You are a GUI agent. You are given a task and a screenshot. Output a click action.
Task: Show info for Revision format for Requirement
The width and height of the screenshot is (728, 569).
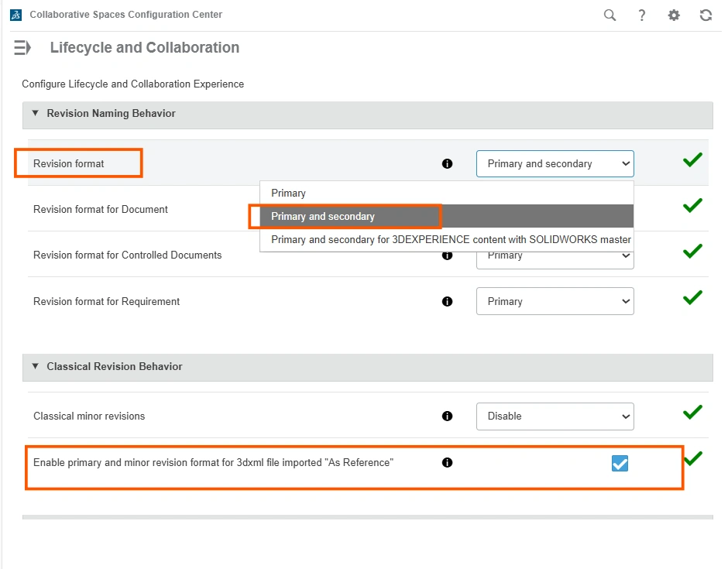click(447, 302)
